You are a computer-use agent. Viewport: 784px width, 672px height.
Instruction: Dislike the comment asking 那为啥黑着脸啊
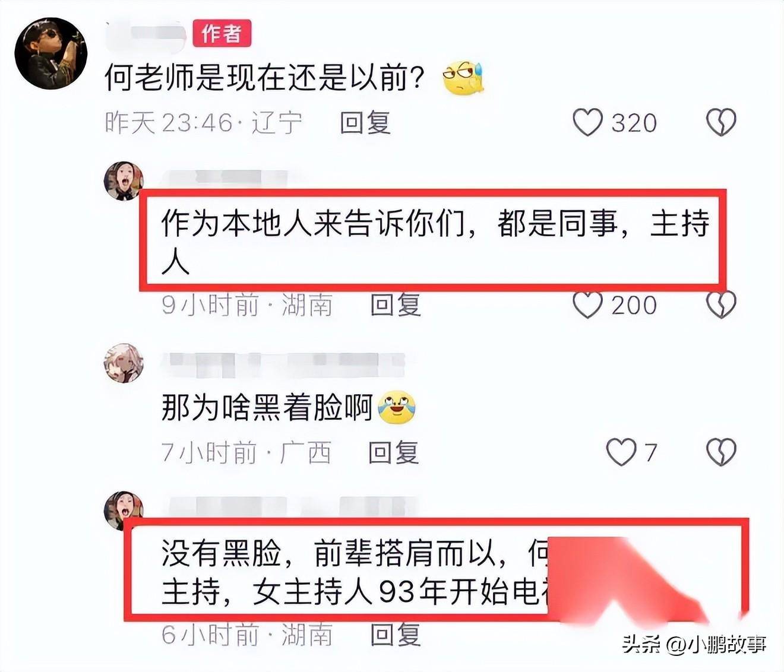(721, 452)
